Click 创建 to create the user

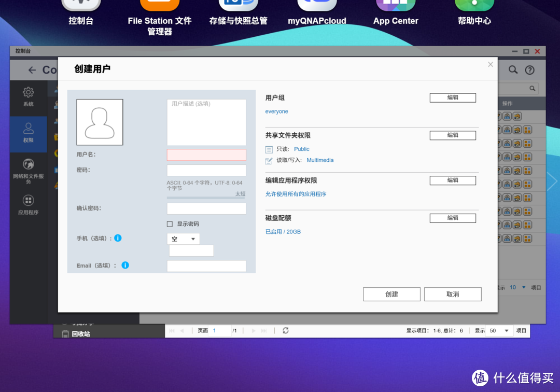391,294
